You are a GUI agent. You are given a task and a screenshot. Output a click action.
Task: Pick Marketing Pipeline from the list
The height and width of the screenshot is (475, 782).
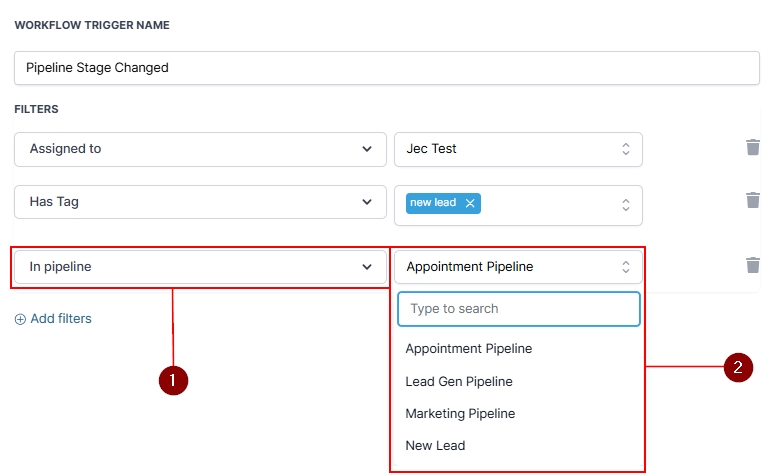tap(460, 413)
